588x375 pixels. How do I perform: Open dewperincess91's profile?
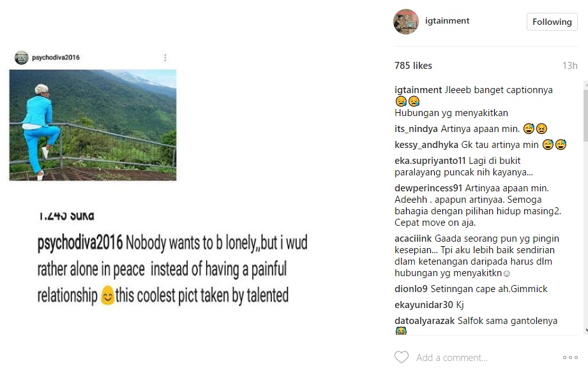pyautogui.click(x=428, y=188)
